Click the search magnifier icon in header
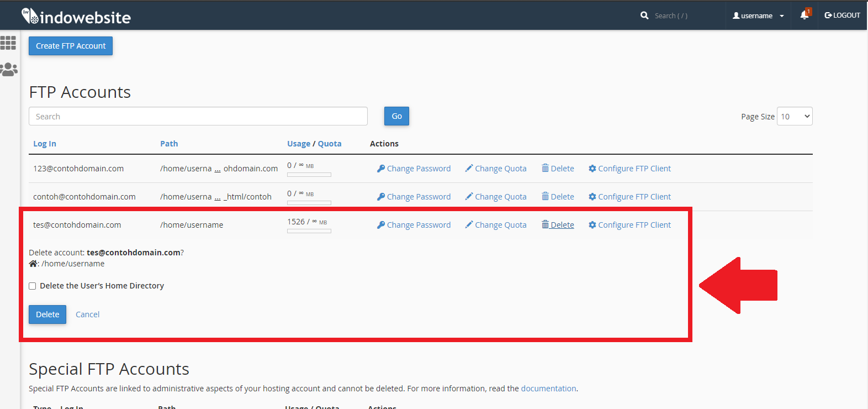This screenshot has height=409, width=868. [x=644, y=15]
